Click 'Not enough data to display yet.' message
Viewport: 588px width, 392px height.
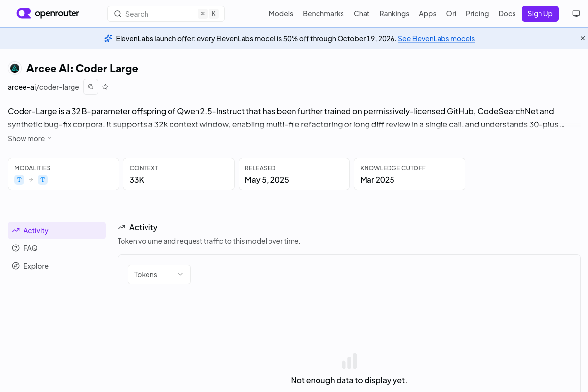(x=349, y=380)
